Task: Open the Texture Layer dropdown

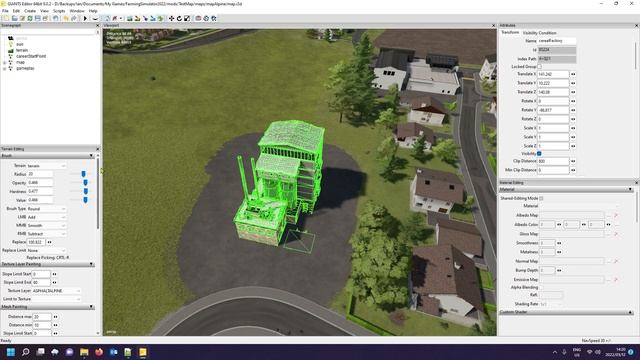Action: [56, 291]
